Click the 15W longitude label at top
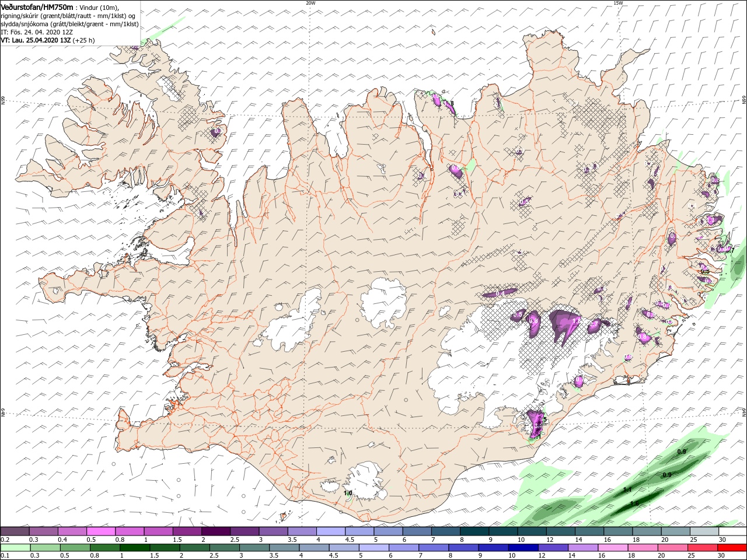This screenshot has width=747, height=560. [618, 3]
